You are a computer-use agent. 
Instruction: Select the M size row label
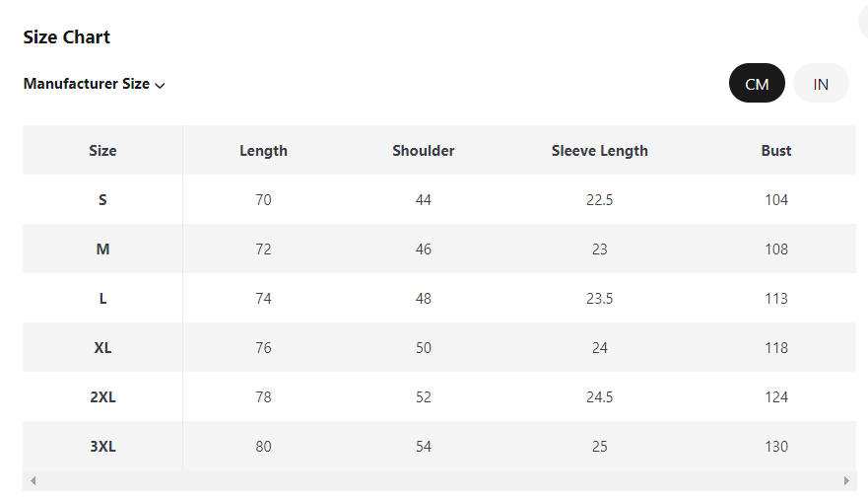click(x=102, y=249)
